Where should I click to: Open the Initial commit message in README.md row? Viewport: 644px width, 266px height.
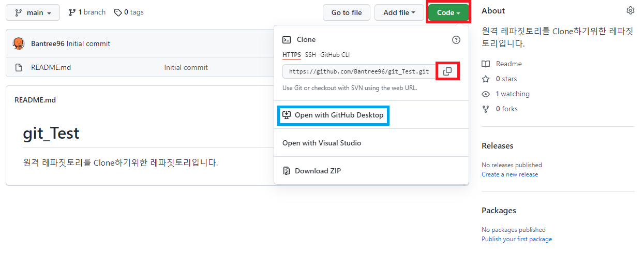(x=186, y=67)
